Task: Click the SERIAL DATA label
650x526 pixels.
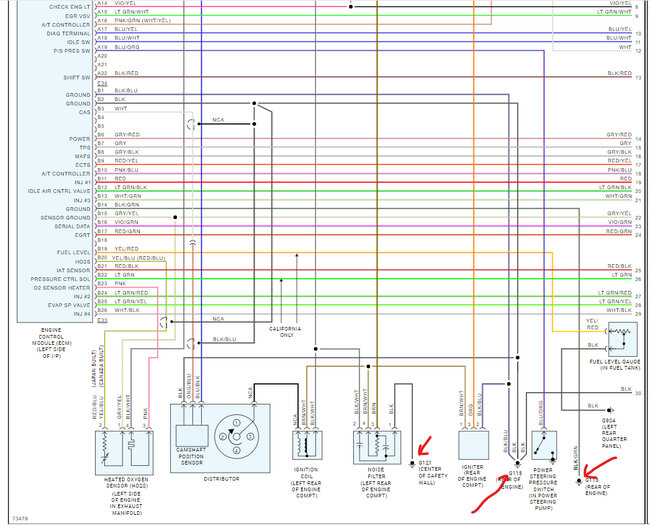Action: tap(72, 226)
